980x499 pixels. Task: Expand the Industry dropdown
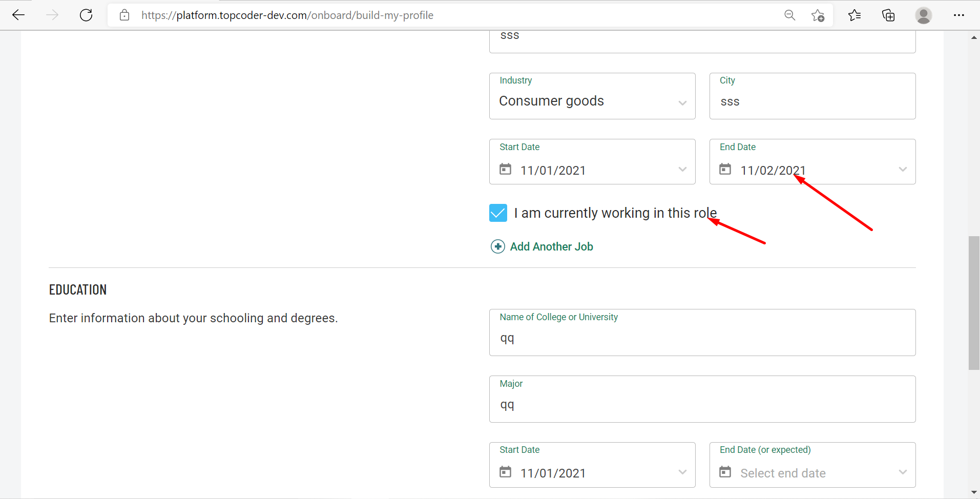(x=682, y=102)
